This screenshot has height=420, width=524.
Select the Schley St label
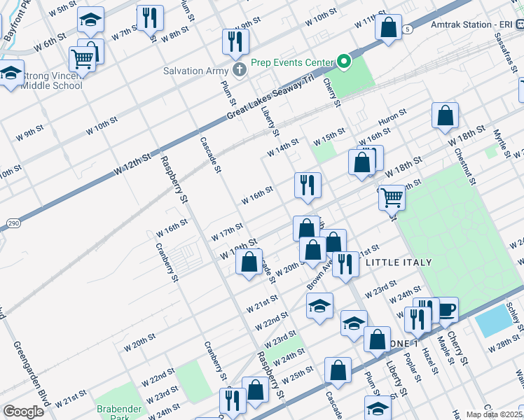click(x=514, y=317)
